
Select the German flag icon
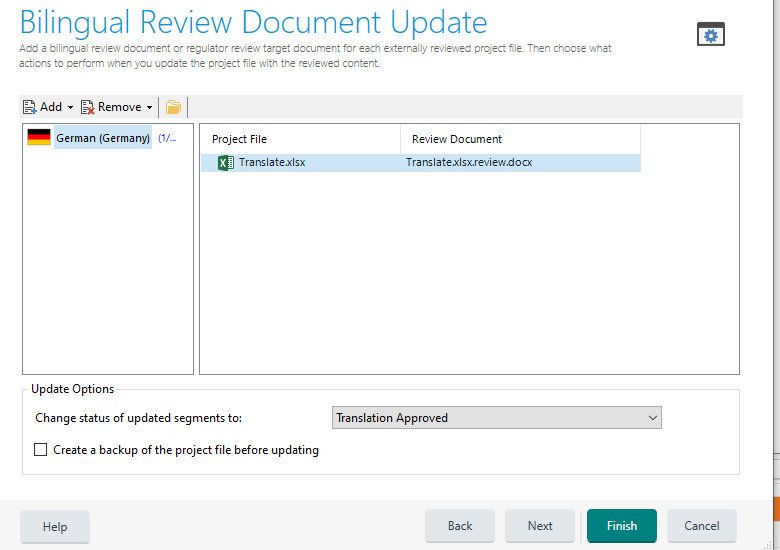click(x=39, y=137)
